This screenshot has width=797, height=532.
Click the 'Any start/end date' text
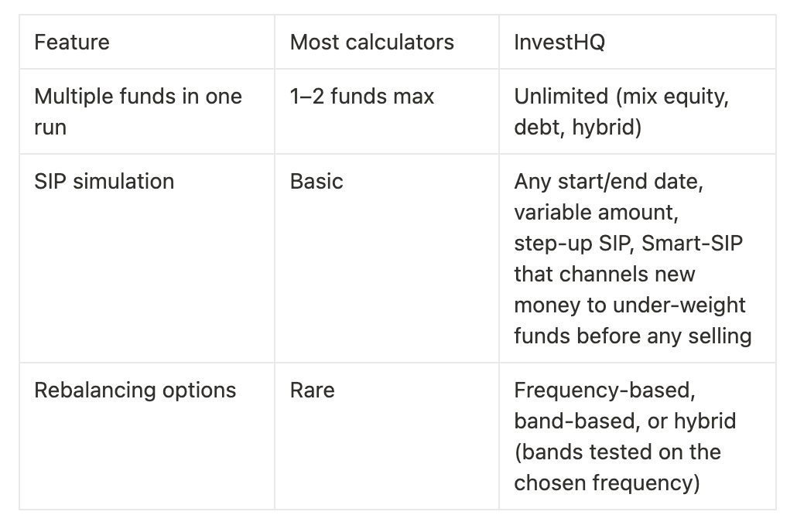(x=608, y=182)
